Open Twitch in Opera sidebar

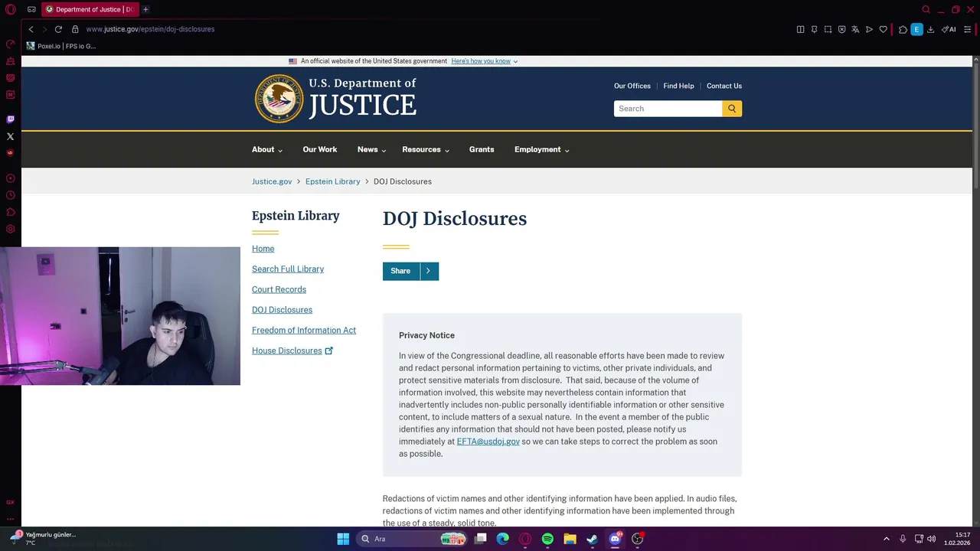tap(11, 119)
